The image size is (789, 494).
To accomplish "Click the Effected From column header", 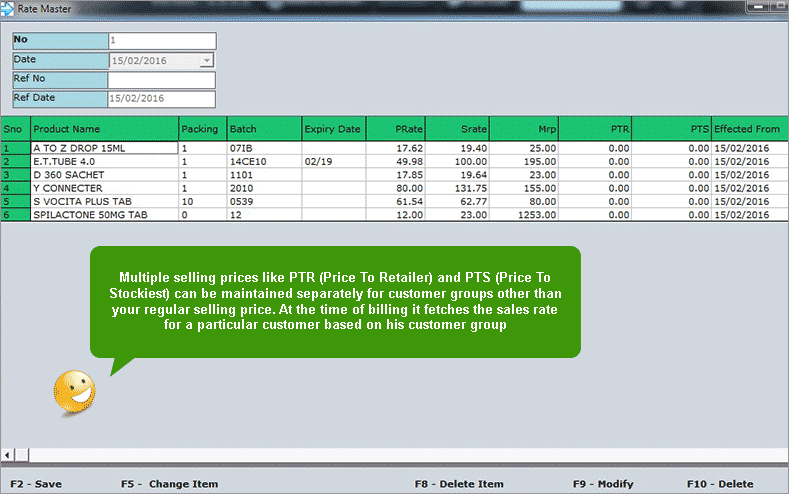I will (750, 129).
